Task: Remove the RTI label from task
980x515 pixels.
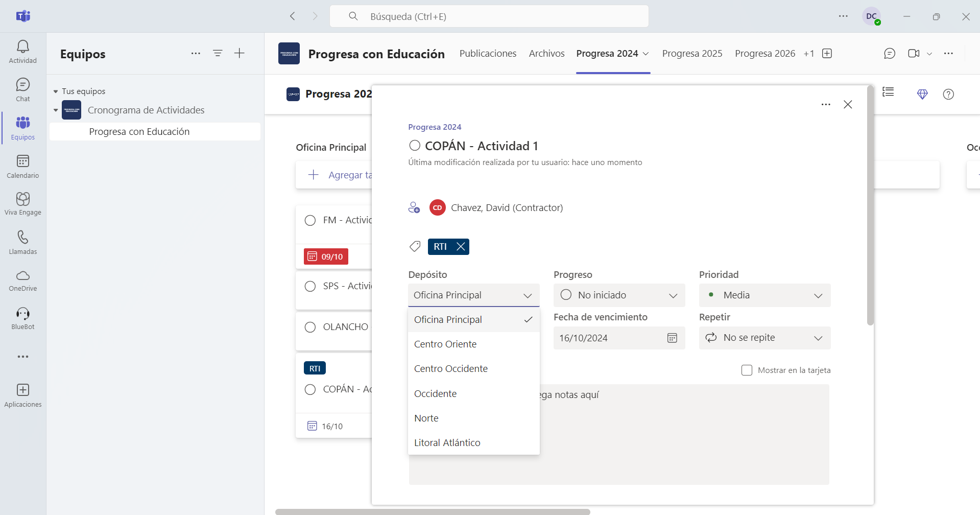Action: 461,247
